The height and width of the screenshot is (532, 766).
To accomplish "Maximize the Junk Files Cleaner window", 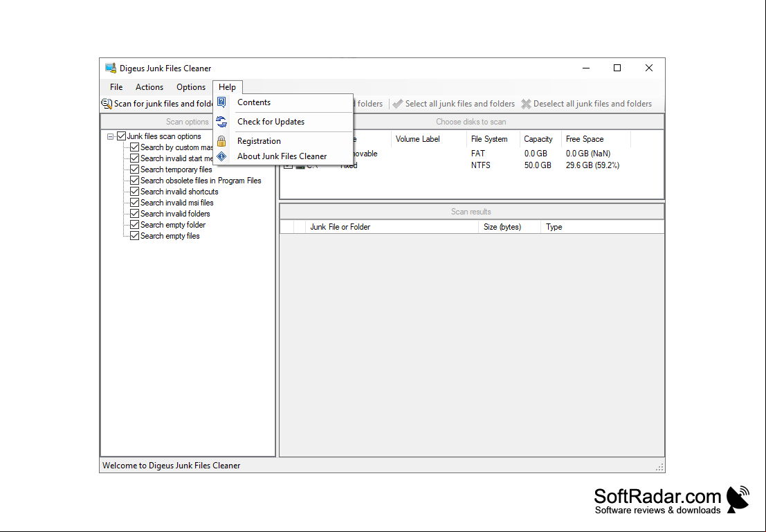I will pos(617,68).
